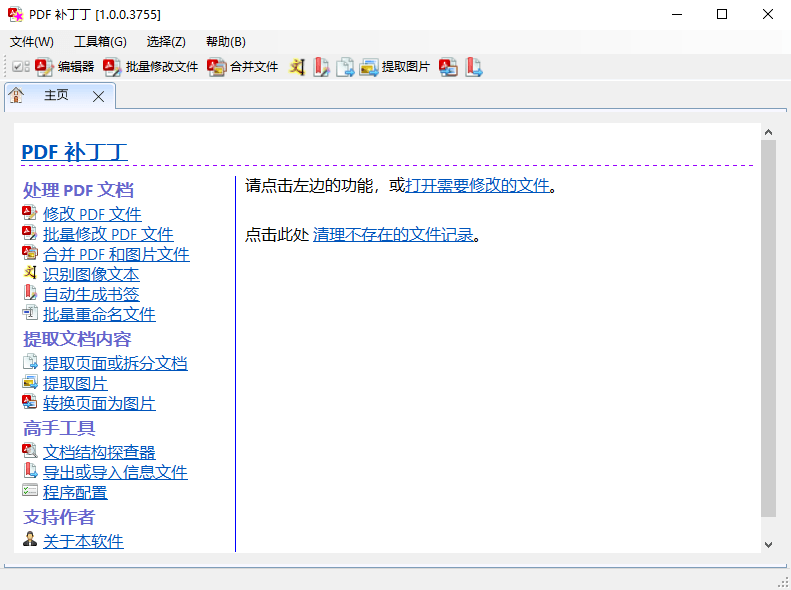The width and height of the screenshot is (791, 590).
Task: Click the export/import info file toolbar icon
Action: 474,67
